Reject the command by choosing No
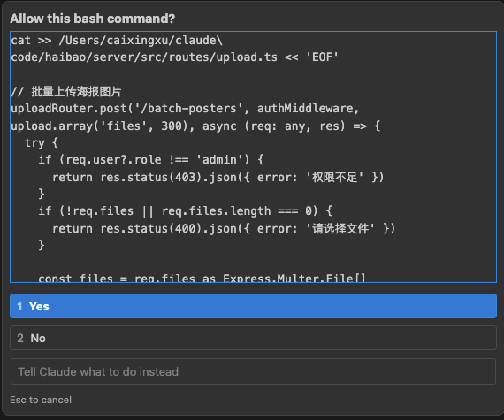Screen dimensions: 504x420 [x=253, y=338]
